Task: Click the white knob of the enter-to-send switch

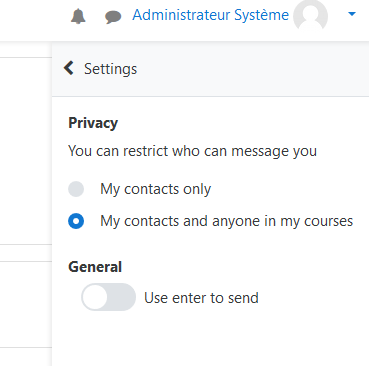Action: point(95,297)
